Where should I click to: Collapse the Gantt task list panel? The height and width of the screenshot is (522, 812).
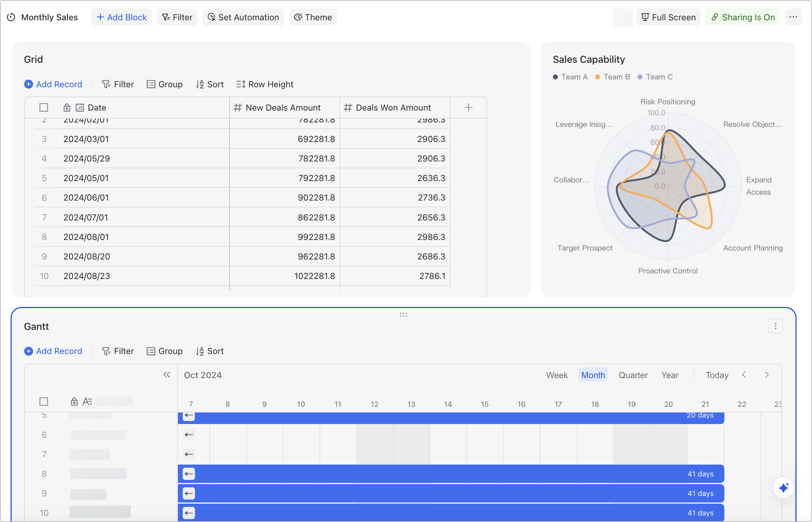coord(167,375)
